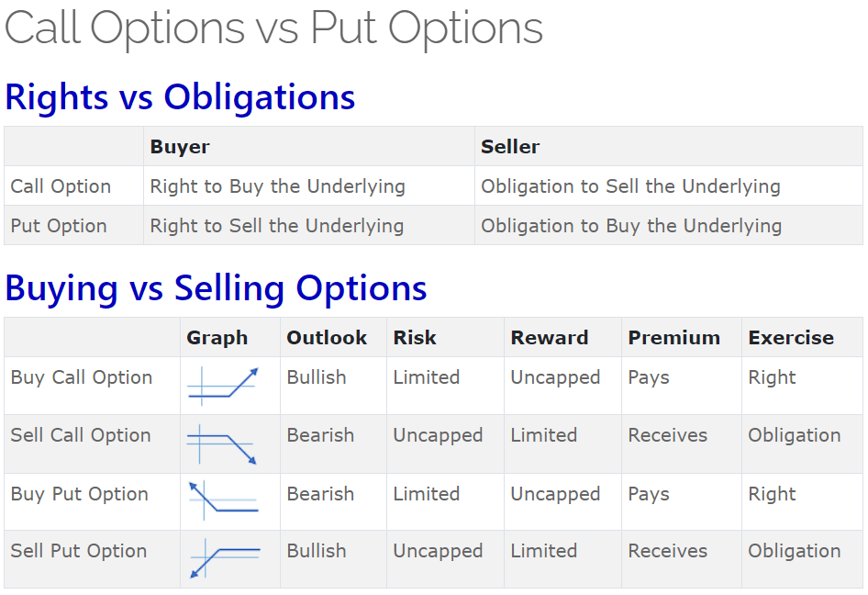This screenshot has width=868, height=595.
Task: Click the Buy Put Option payoff graph
Action: [x=223, y=500]
